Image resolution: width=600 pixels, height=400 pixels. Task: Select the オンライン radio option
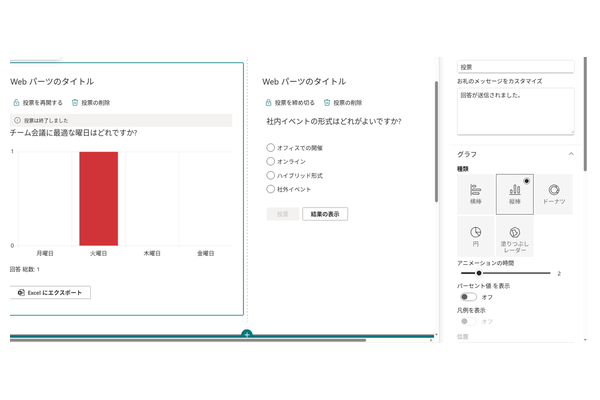(x=271, y=161)
